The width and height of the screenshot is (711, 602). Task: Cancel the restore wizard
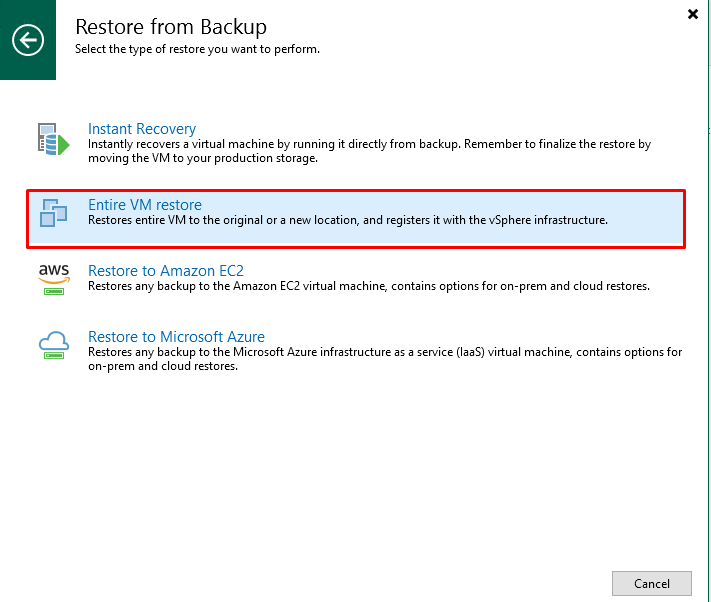(652, 583)
